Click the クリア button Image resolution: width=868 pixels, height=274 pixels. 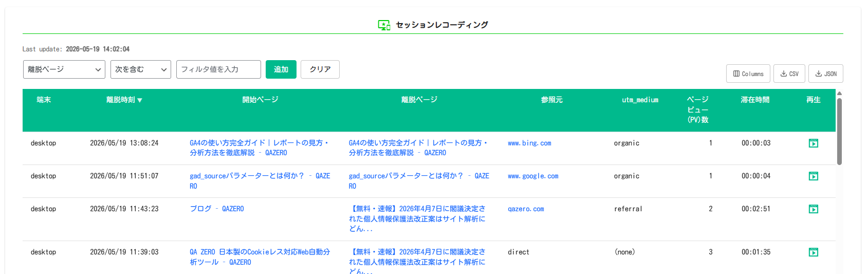tap(320, 69)
